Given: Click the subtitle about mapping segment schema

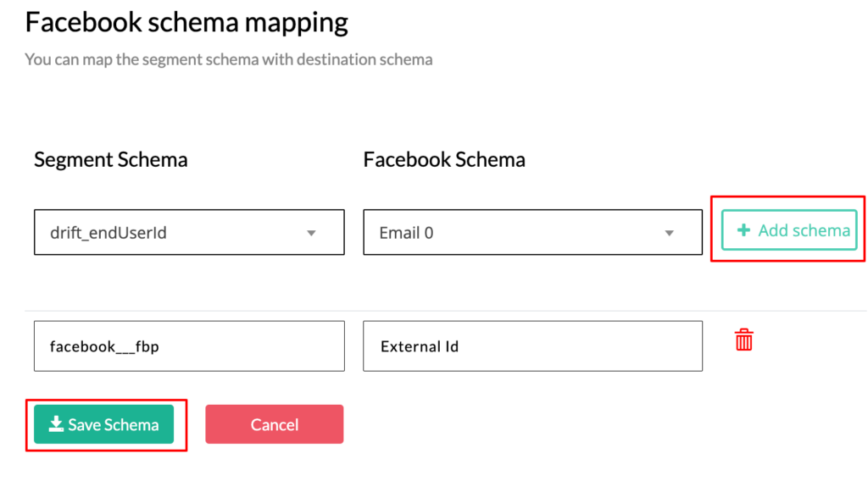Looking at the screenshot, I should (x=229, y=59).
